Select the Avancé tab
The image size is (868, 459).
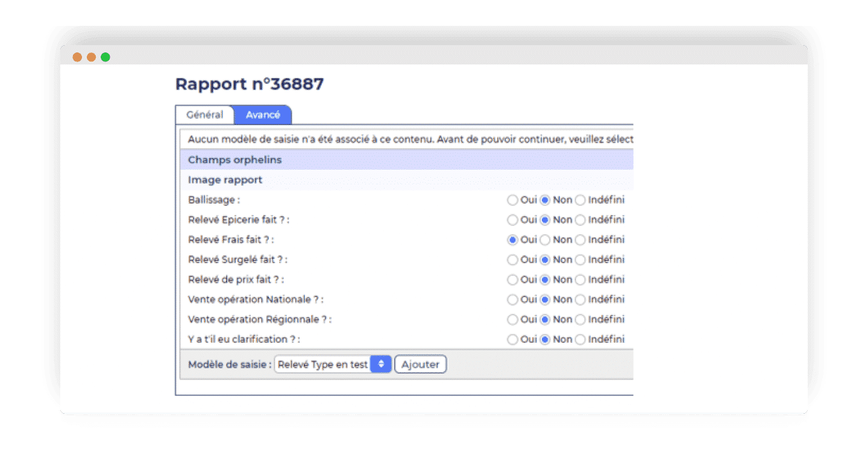[263, 115]
